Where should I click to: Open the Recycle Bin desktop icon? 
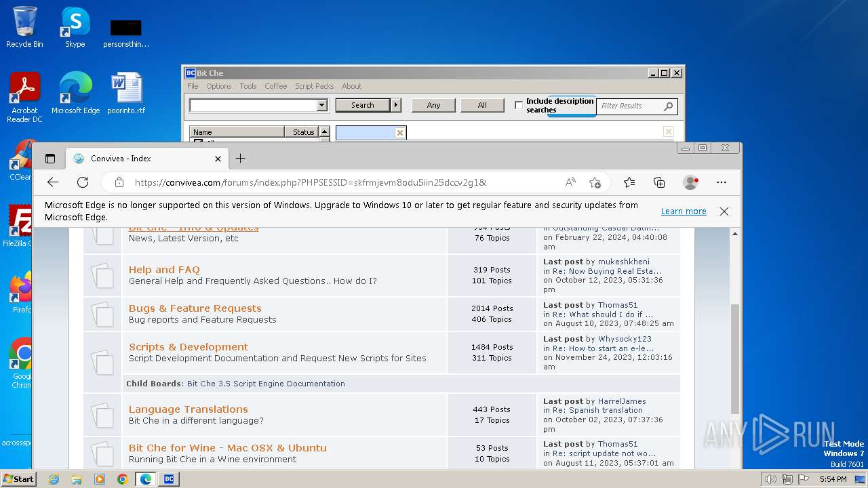pyautogui.click(x=24, y=27)
